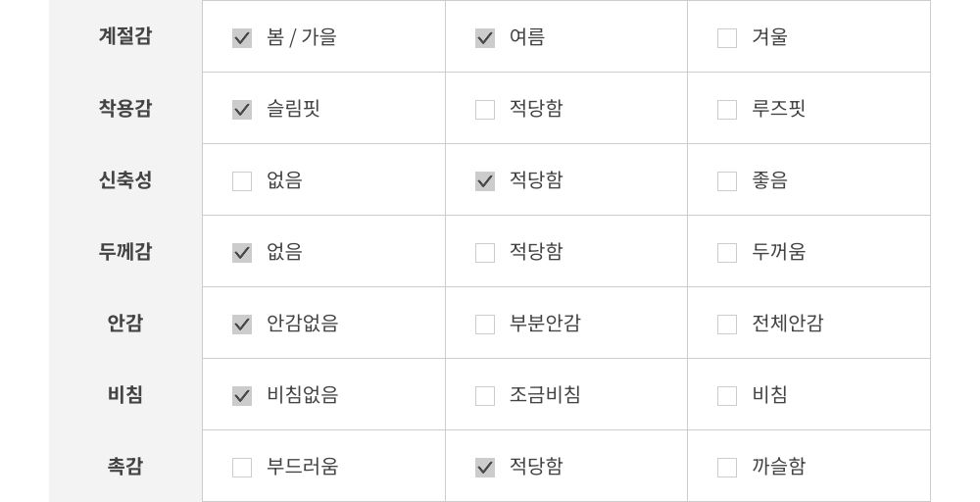Check the 까슬함 texture checkbox
Screen dimensions: 980x502
727,468
